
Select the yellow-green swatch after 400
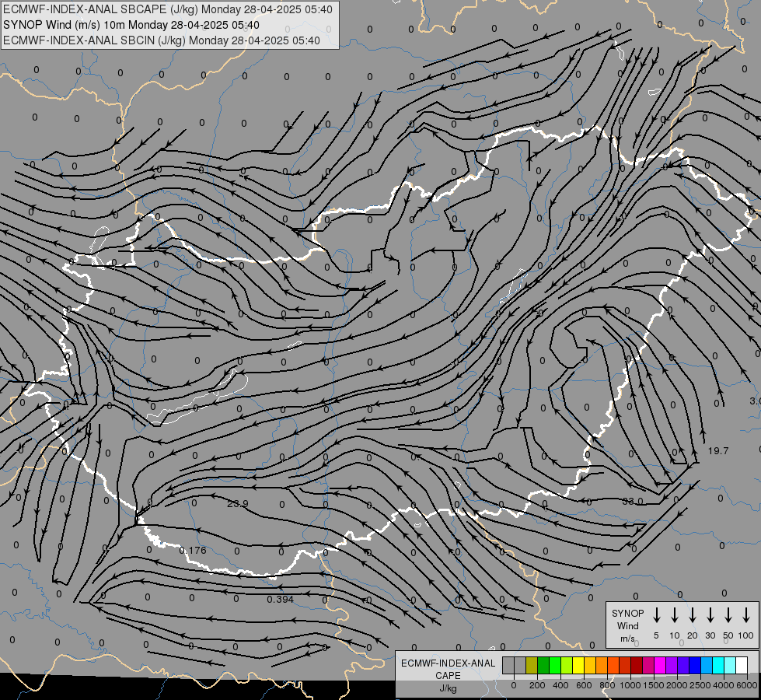(x=567, y=665)
